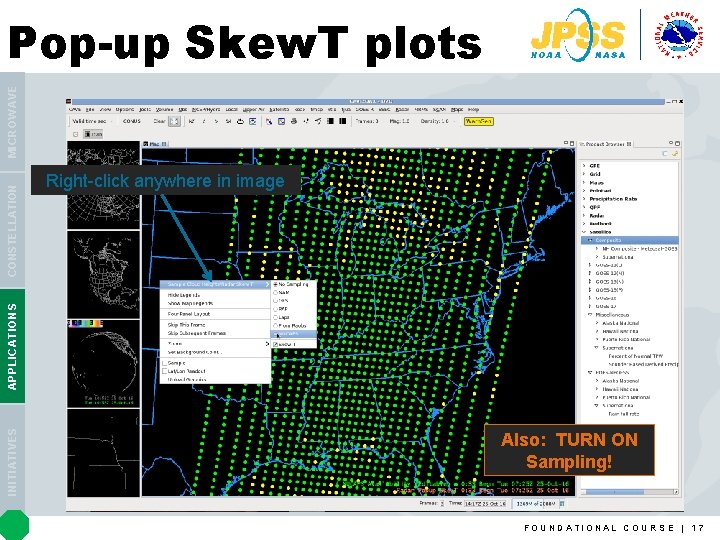Maximize the Map editor pane

click(x=572, y=143)
